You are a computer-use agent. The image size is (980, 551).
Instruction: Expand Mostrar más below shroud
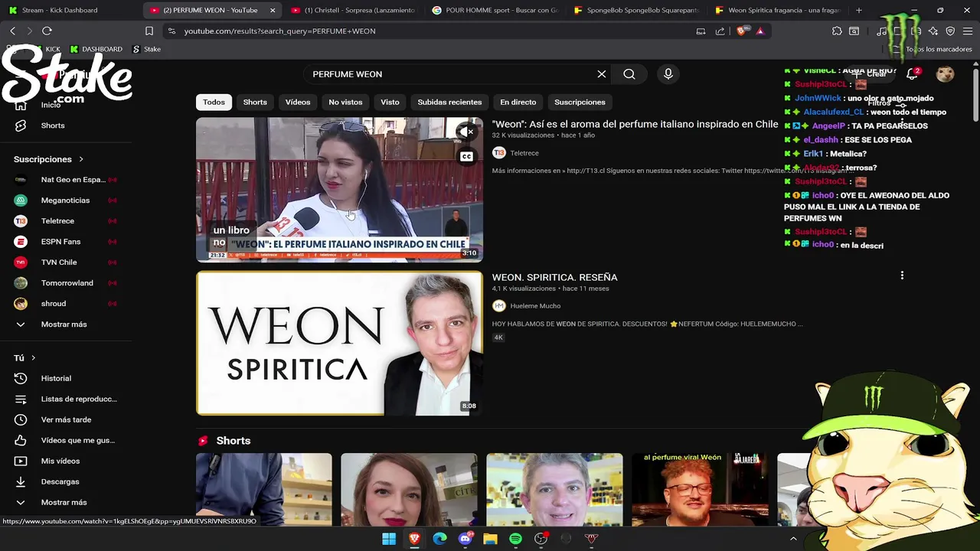66,324
